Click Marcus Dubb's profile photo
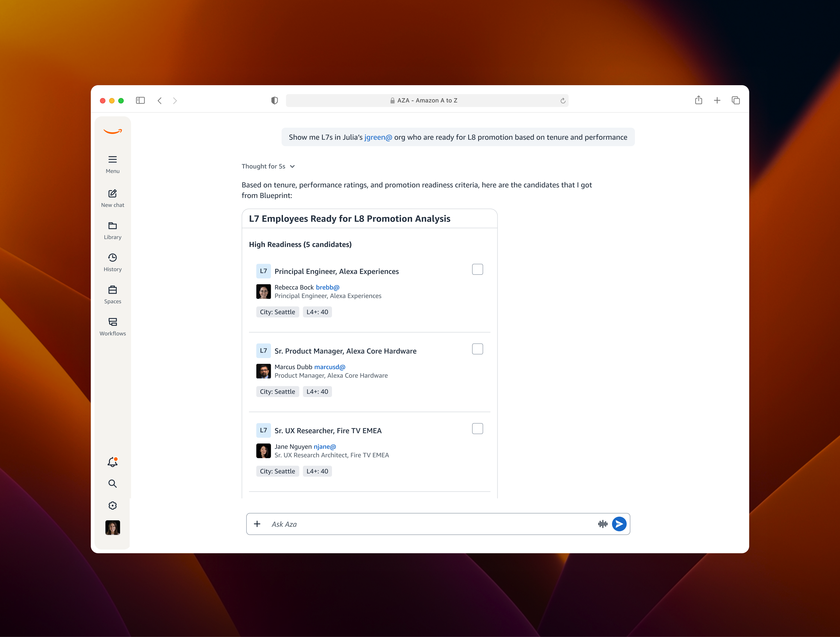The width and height of the screenshot is (840, 637). click(263, 371)
